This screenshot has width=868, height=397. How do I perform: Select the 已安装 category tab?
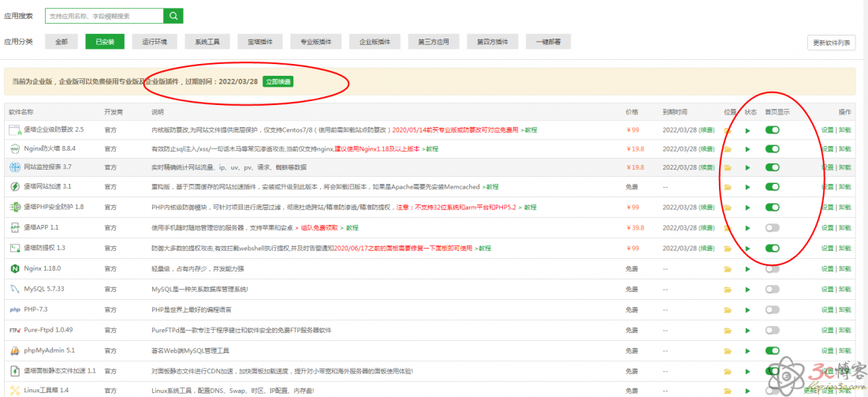[x=105, y=42]
